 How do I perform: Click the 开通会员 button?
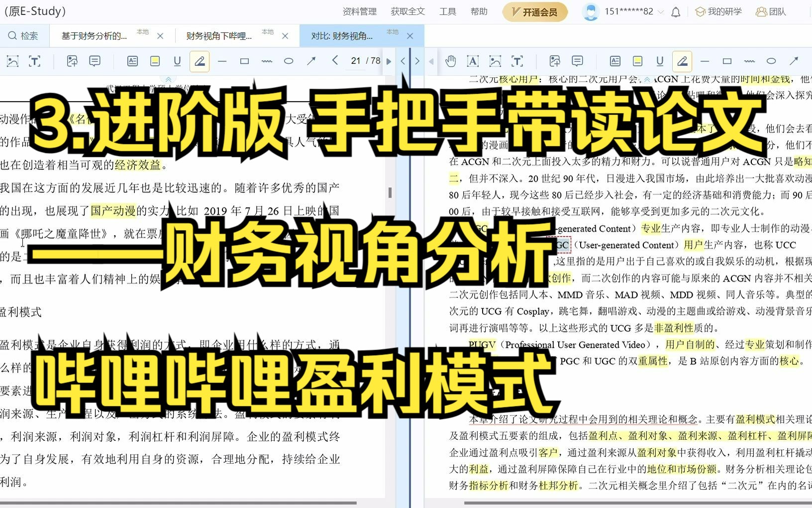coord(535,12)
